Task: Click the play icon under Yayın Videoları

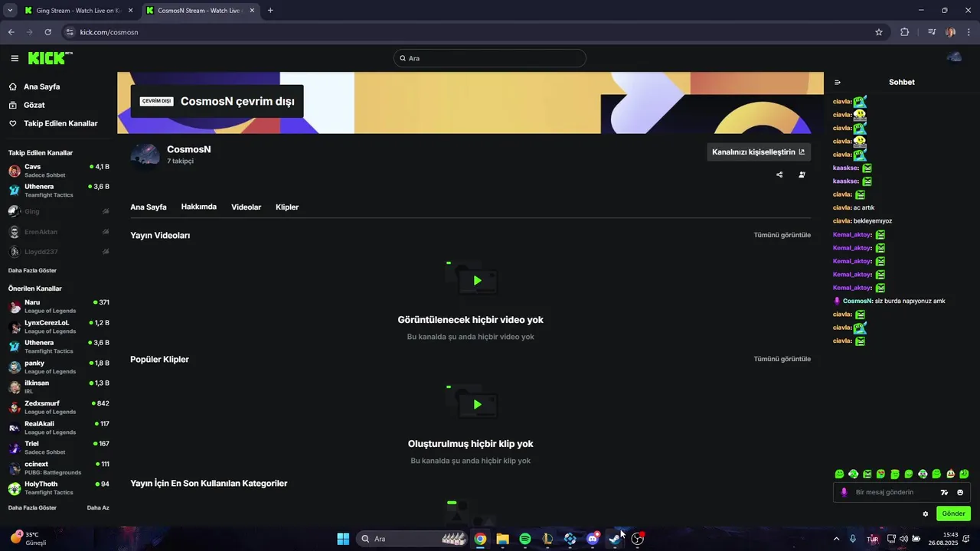Action: pos(477,280)
